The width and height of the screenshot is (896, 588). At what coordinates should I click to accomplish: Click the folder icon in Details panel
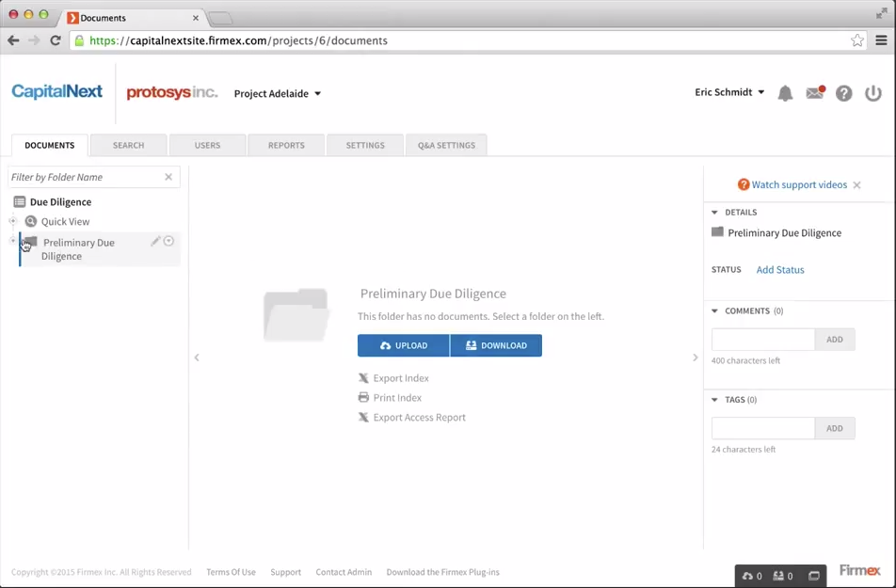[x=717, y=232]
